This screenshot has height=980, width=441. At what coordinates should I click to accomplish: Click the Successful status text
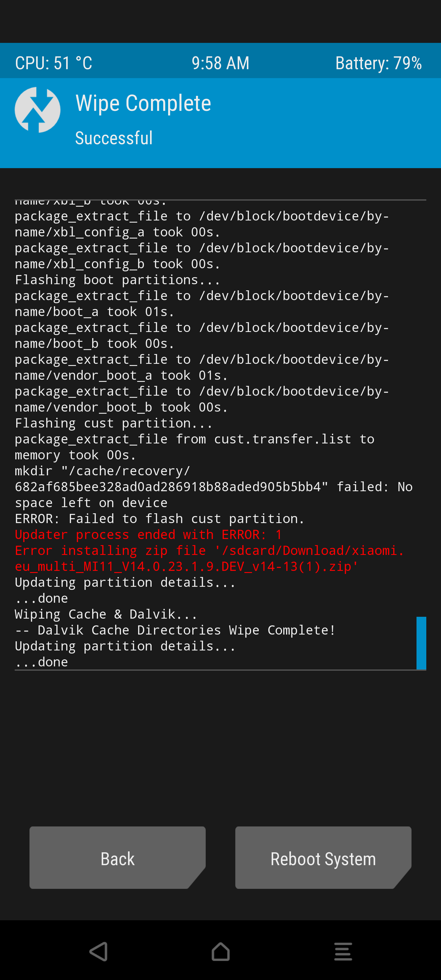114,138
